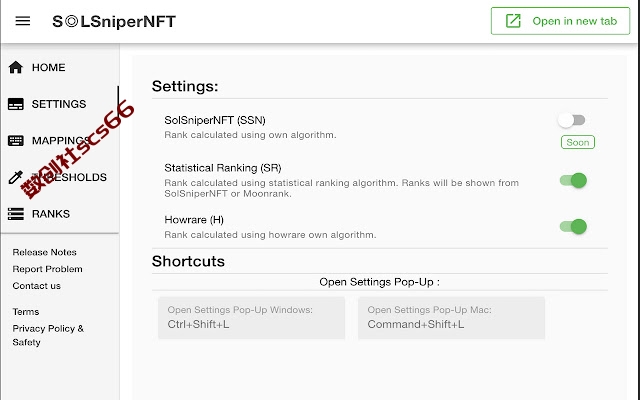Screen dimensions: 640x400
Task: Click the Open in new tab button
Action: point(560,21)
